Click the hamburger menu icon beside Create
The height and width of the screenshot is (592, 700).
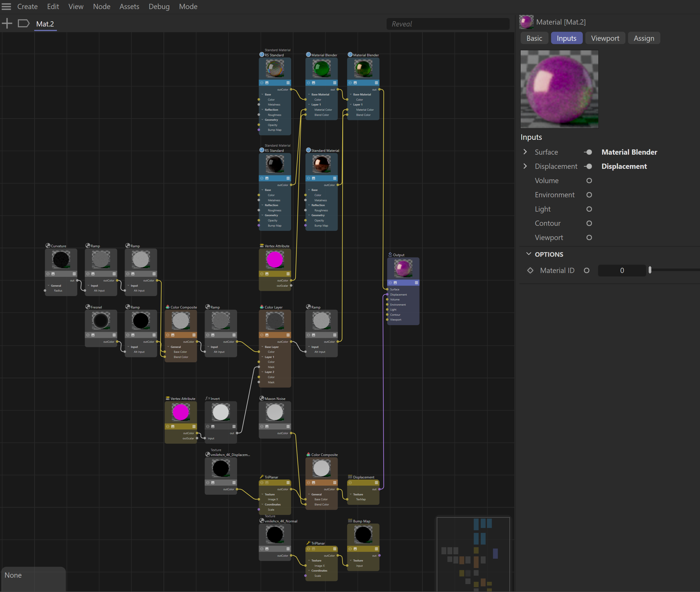[x=6, y=6]
